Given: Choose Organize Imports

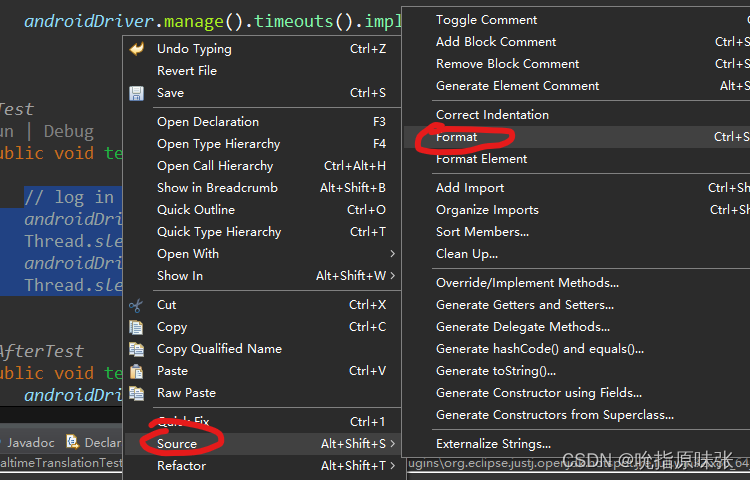Looking at the screenshot, I should (487, 210).
